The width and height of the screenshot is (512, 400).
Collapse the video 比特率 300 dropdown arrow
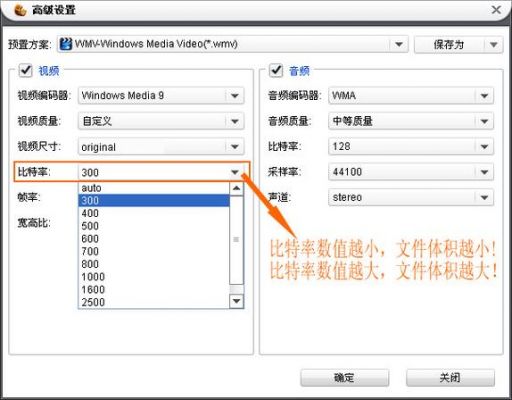pyautogui.click(x=235, y=172)
